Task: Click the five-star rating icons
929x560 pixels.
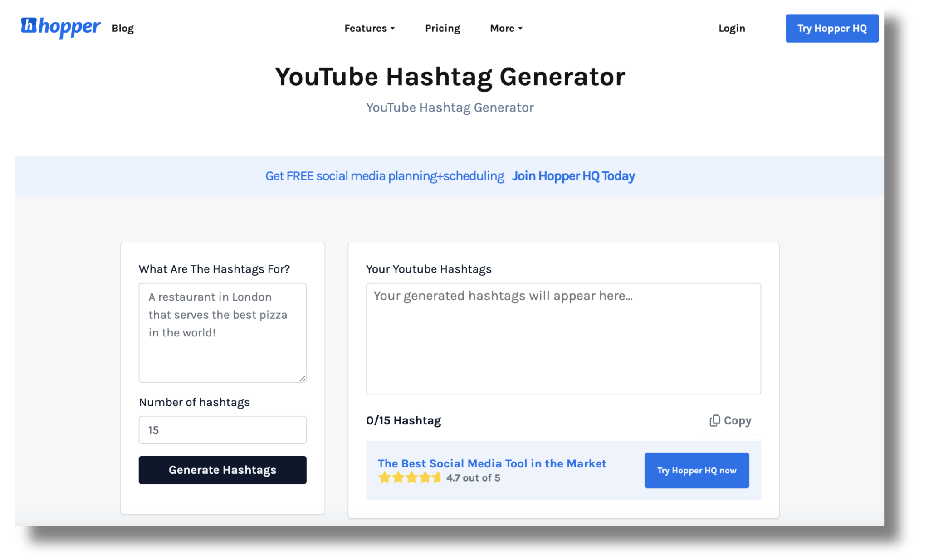Action: [x=410, y=477]
